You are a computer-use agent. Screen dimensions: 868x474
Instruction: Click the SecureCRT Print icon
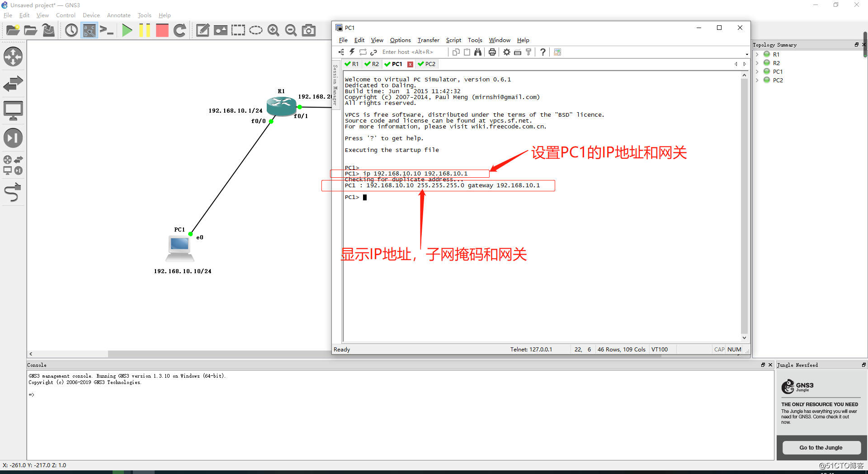492,52
